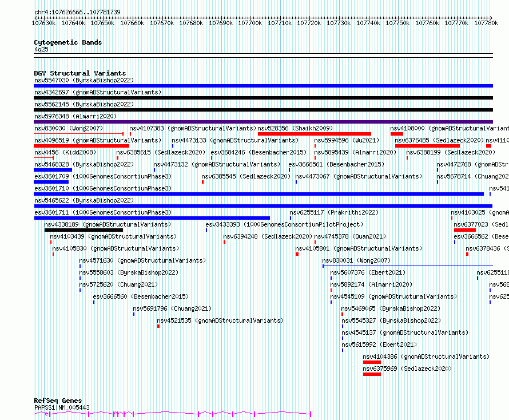This screenshot has width=509, height=420.
Task: Click the red bar under nsv6376485
Action: tap(427, 146)
